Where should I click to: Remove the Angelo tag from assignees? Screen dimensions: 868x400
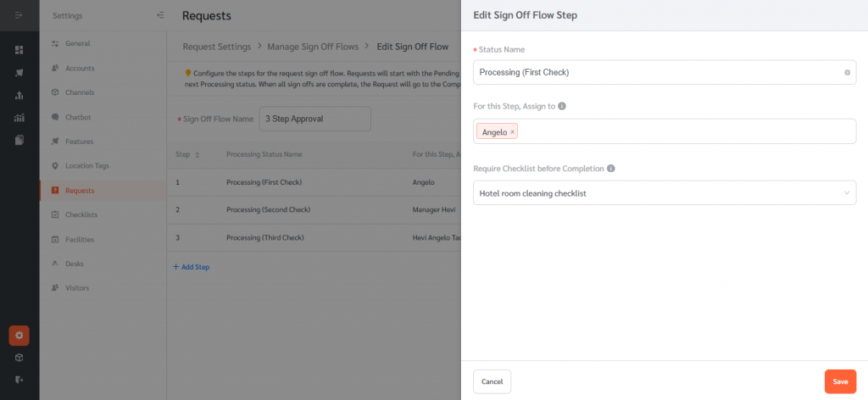coord(513,132)
